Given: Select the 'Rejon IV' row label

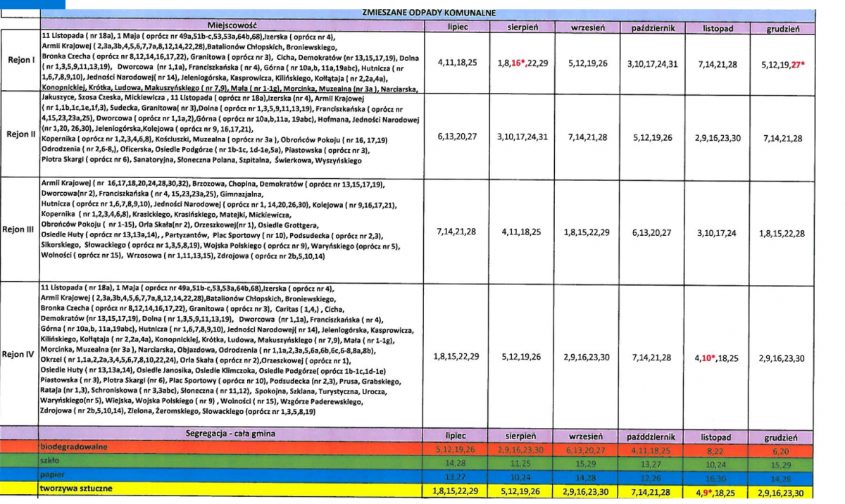Looking at the screenshot, I should coord(19,355).
